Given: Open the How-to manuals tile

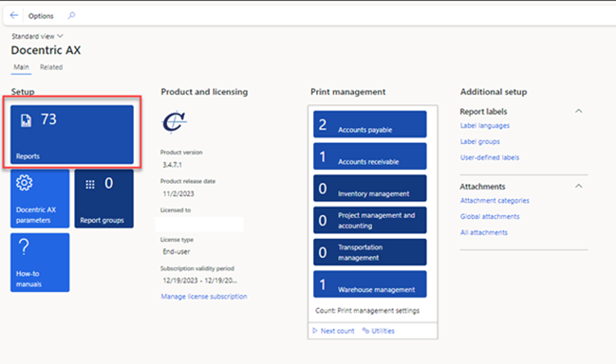Looking at the screenshot, I should point(40,263).
